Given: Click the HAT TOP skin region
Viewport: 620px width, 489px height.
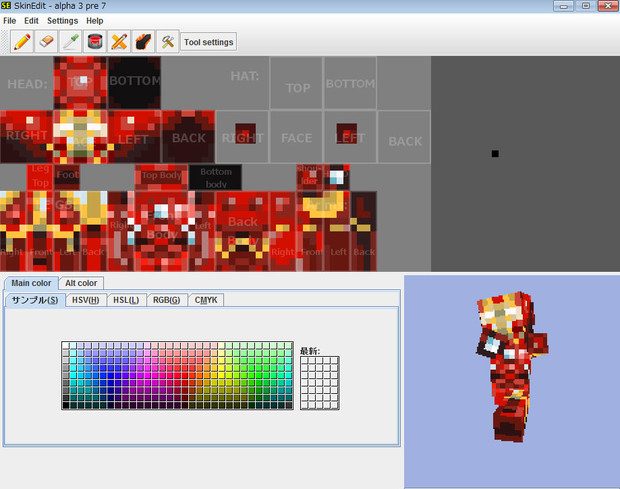Looking at the screenshot, I should pyautogui.click(x=297, y=83).
